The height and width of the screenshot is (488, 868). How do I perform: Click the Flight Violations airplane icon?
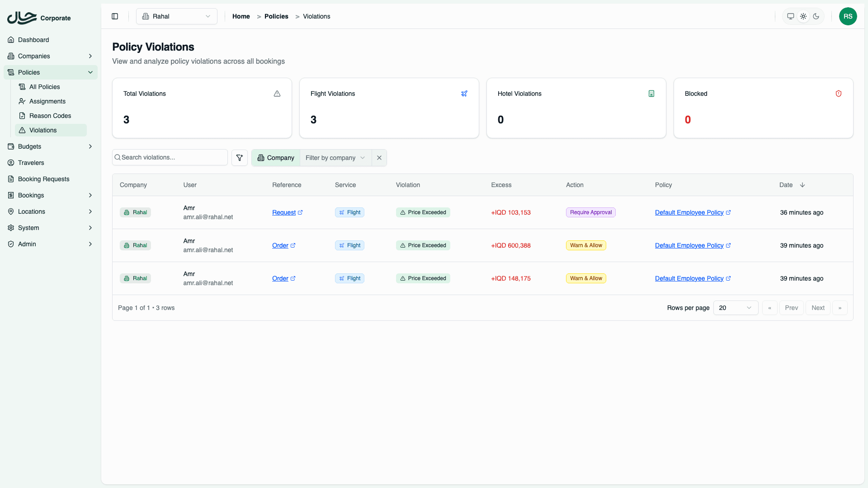[x=464, y=94]
